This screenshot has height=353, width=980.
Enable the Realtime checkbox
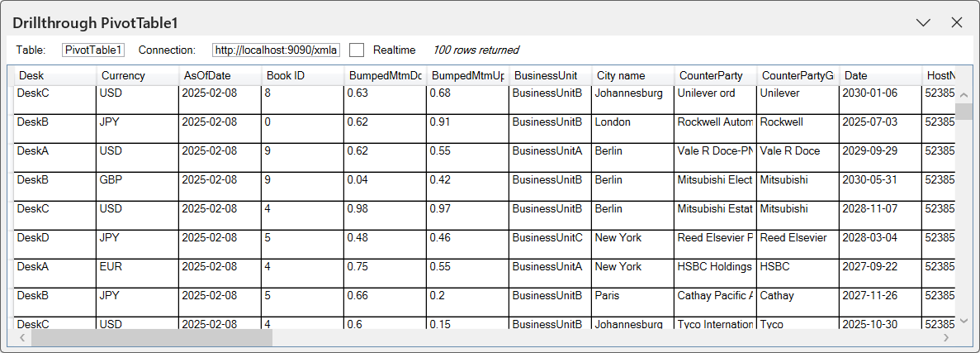tap(357, 50)
